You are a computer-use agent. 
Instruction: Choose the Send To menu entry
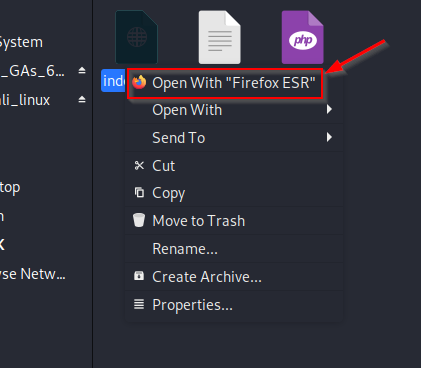click(233, 138)
